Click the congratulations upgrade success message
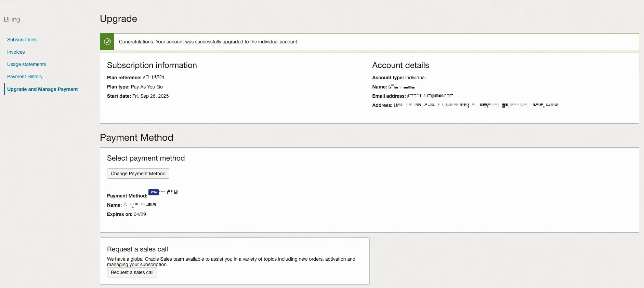The width and height of the screenshot is (644, 288). click(209, 42)
